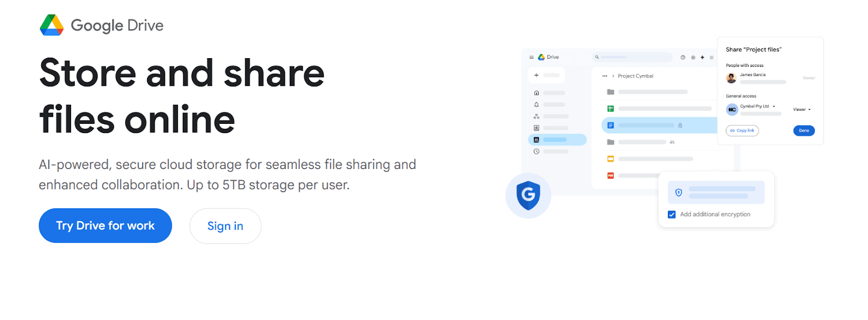Open the settings gear icon in mockup
Screen dimensions: 868x320
click(x=693, y=57)
